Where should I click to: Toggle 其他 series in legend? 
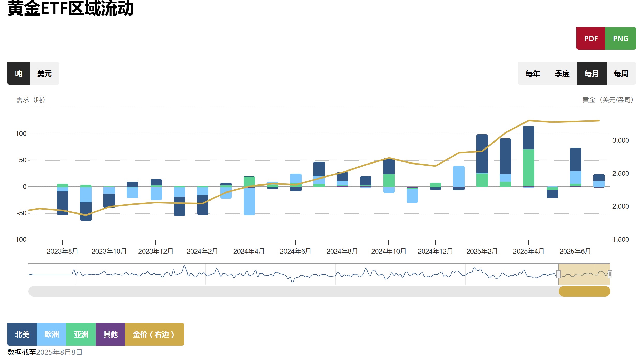[x=110, y=334]
